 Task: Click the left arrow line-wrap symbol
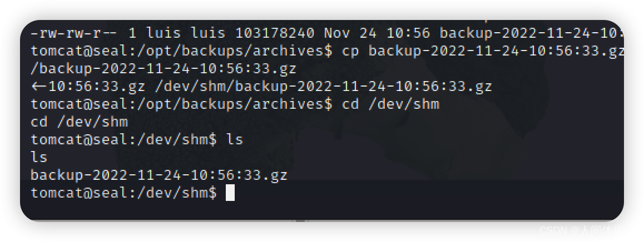click(x=39, y=86)
